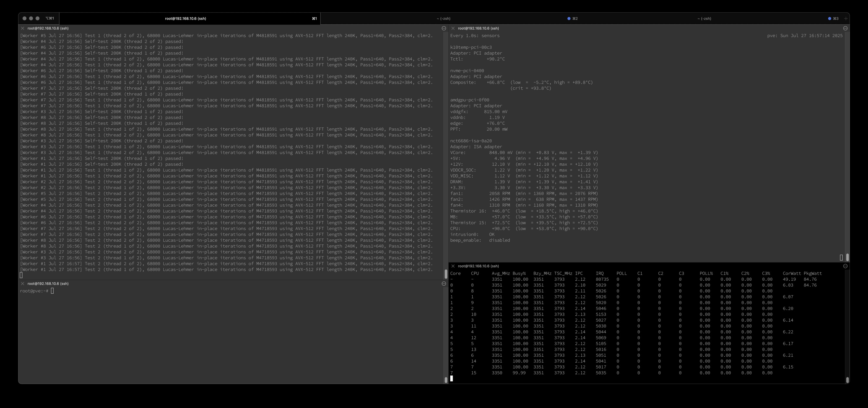
Task: Click the 'k10temp-pci-00c3' sensor name
Action: (471, 47)
